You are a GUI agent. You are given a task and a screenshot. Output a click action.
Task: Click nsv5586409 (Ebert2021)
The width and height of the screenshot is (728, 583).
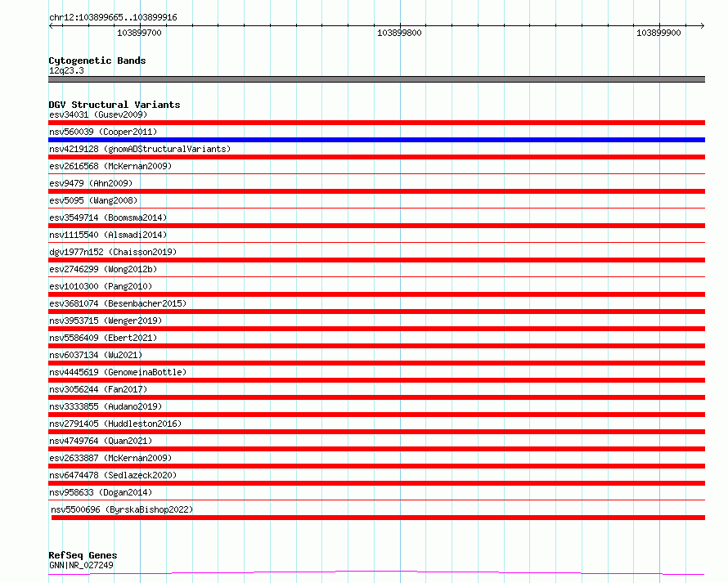click(103, 338)
